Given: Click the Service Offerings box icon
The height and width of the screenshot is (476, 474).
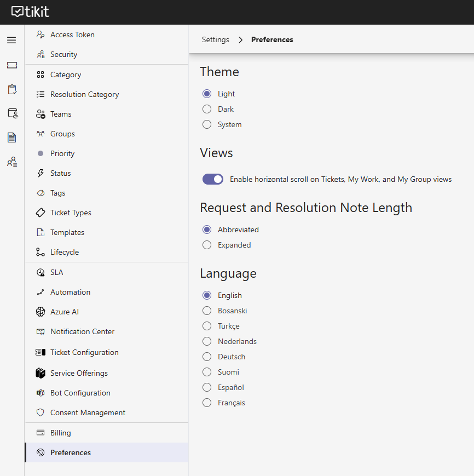Looking at the screenshot, I should 41,373.
